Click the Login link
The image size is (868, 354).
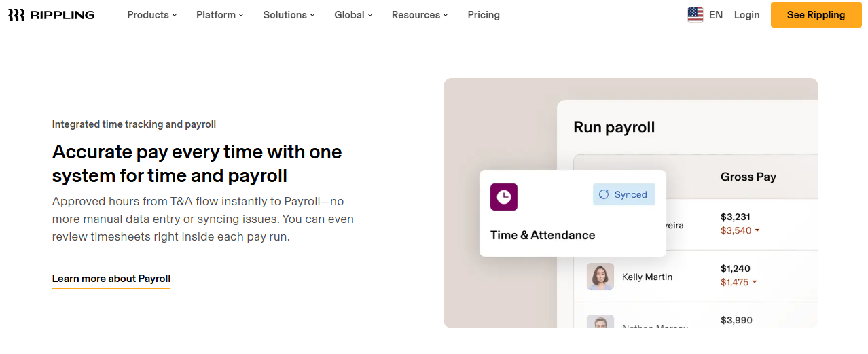click(x=746, y=15)
